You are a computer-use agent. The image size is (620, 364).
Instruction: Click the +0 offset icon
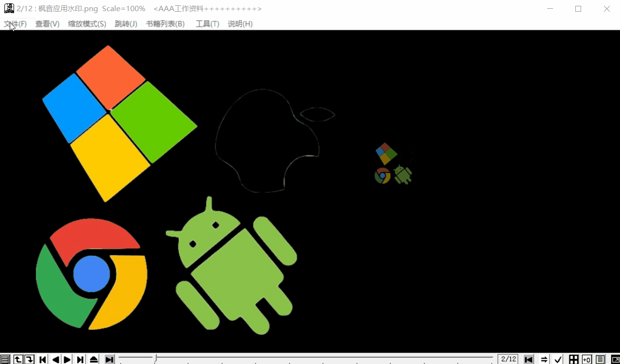586,359
